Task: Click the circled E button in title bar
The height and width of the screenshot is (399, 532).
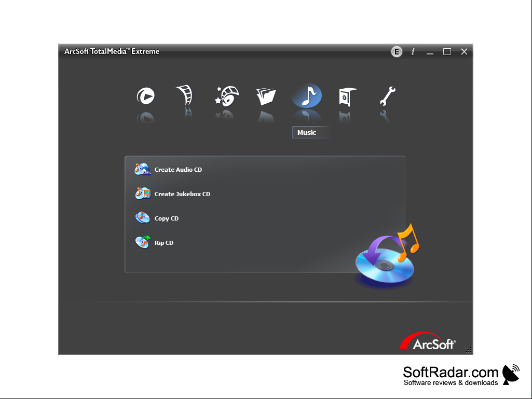Action: [397, 52]
